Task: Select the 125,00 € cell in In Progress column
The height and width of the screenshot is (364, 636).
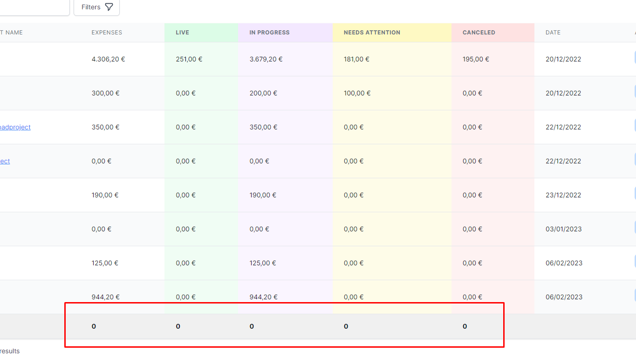Action: pyautogui.click(x=263, y=263)
